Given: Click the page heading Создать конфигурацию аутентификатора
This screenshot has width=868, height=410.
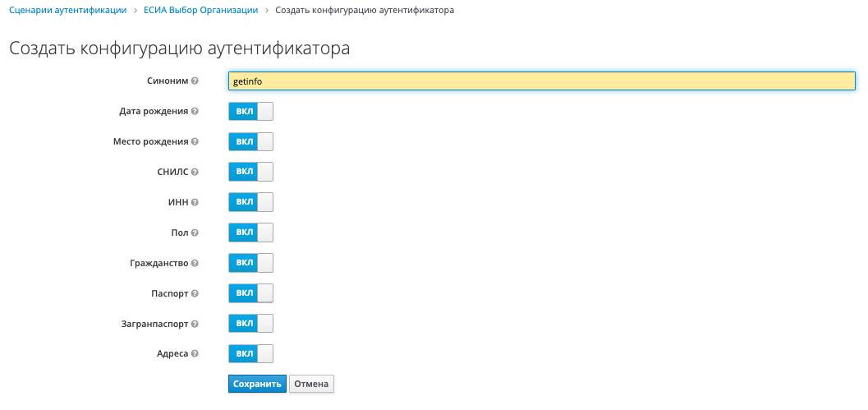Looking at the screenshot, I should coord(179,48).
